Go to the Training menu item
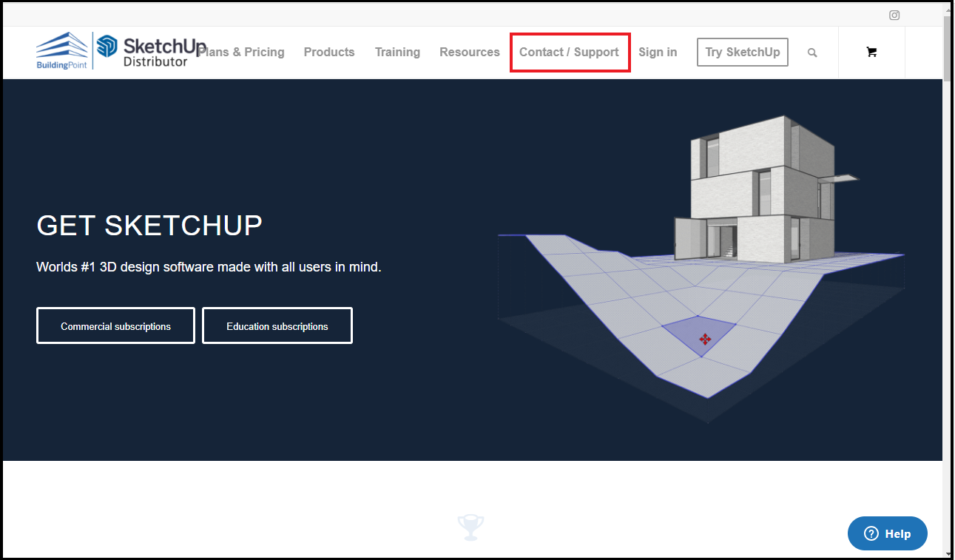Screen dimensions: 955x560 click(x=397, y=52)
